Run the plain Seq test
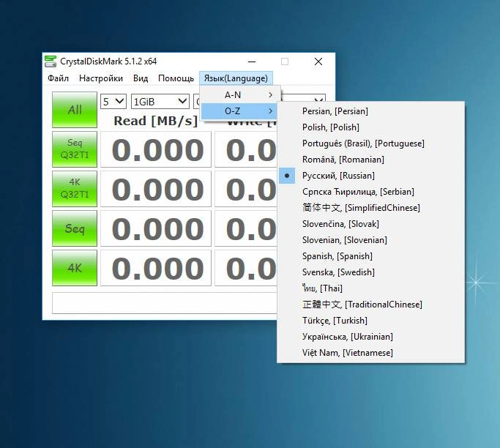This screenshot has height=448, width=500. (x=75, y=228)
